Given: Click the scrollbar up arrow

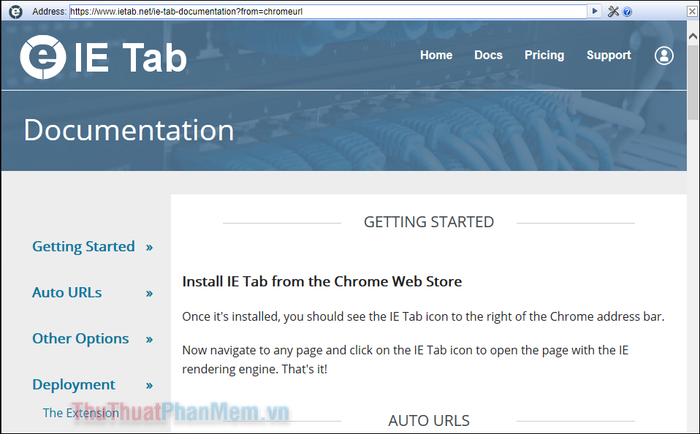Looking at the screenshot, I should [693, 36].
